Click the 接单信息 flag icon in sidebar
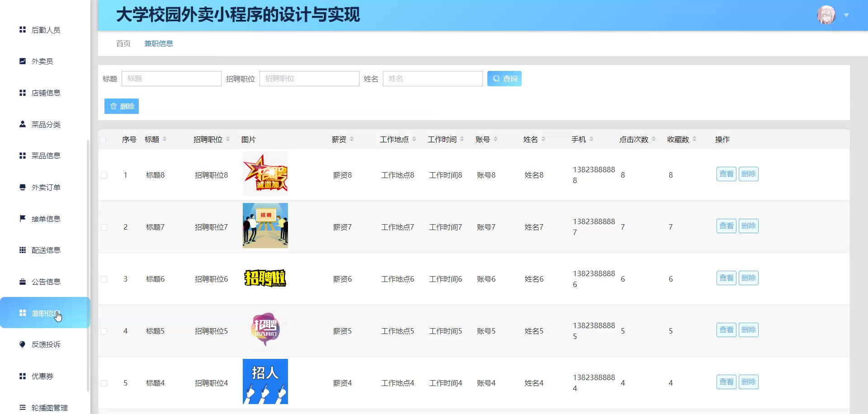 click(22, 218)
